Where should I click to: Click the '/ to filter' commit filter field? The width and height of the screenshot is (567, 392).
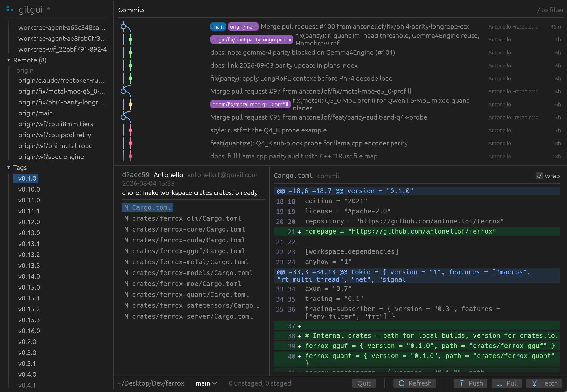pos(550,10)
